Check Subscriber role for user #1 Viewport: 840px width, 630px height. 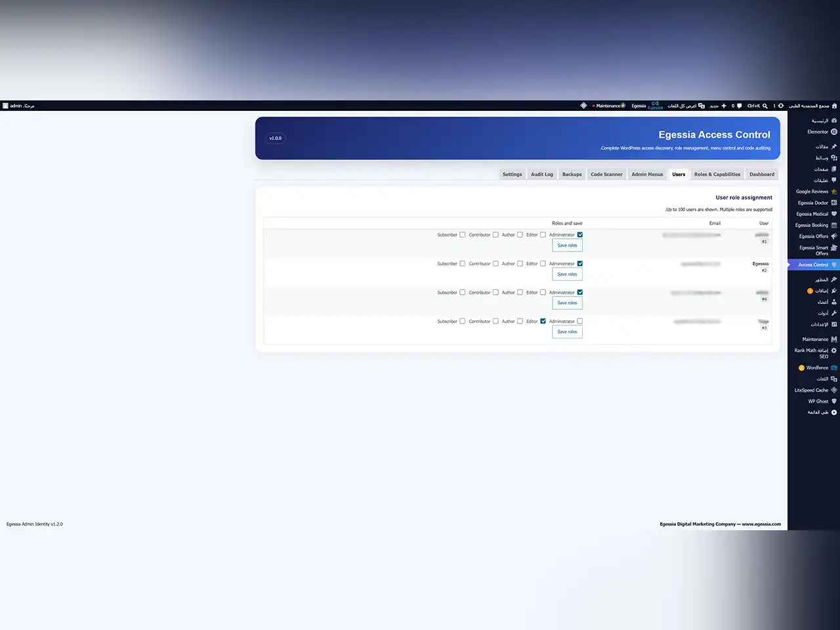pos(463,235)
